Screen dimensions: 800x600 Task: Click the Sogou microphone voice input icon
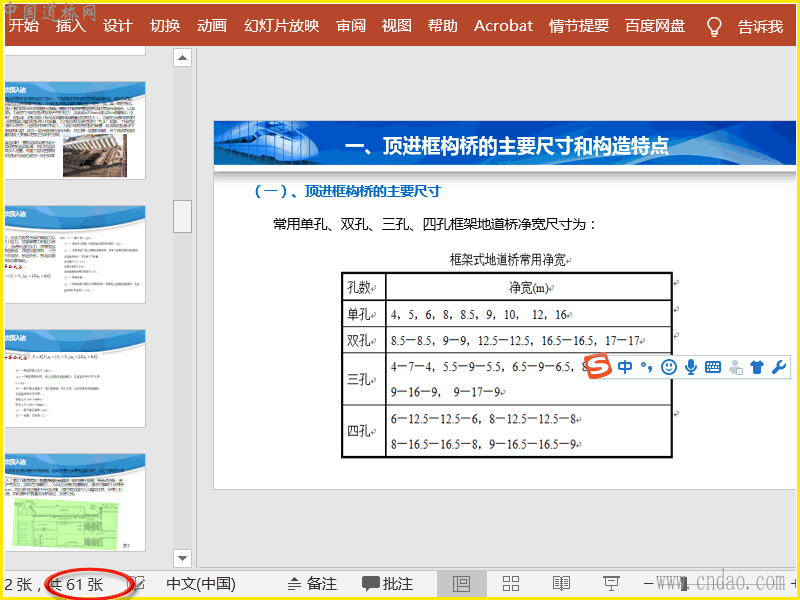point(691,367)
